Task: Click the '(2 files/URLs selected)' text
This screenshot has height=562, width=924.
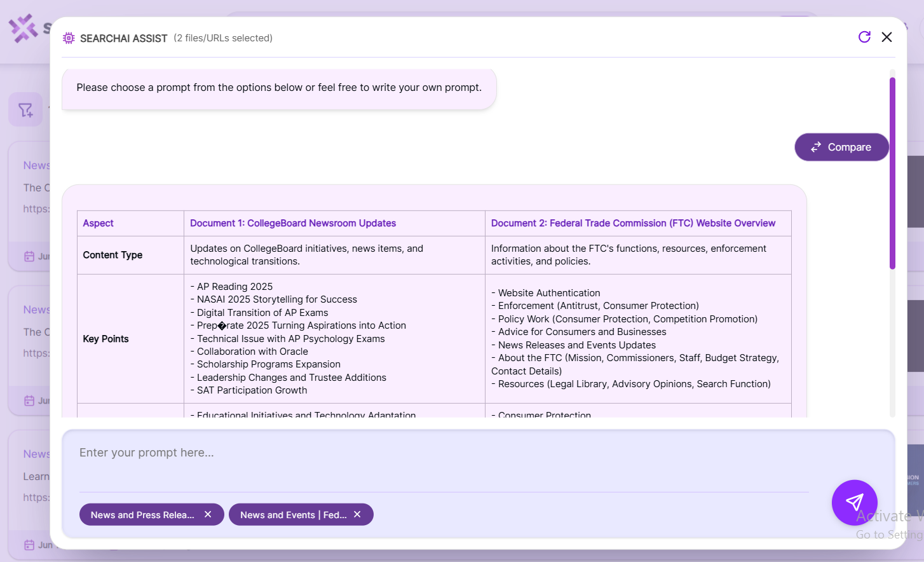Action: pyautogui.click(x=223, y=38)
